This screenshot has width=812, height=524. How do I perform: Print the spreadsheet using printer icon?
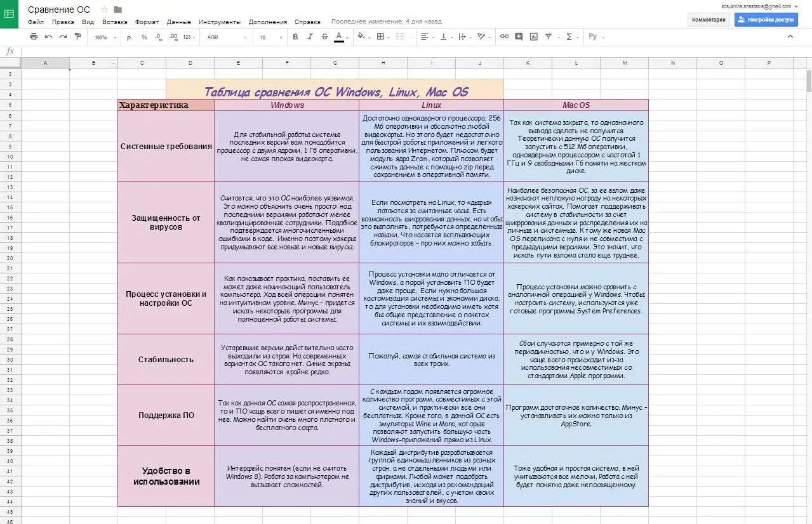coord(34,37)
